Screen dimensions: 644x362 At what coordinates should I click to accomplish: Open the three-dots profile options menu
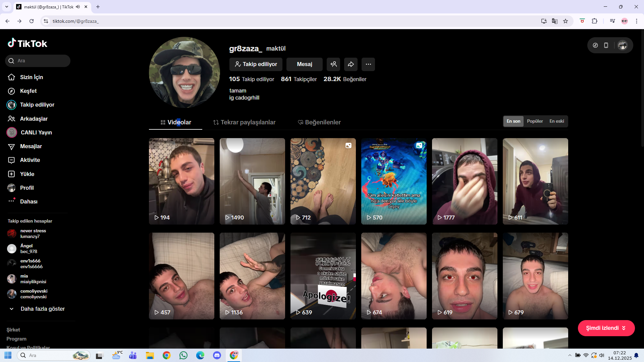(368, 64)
